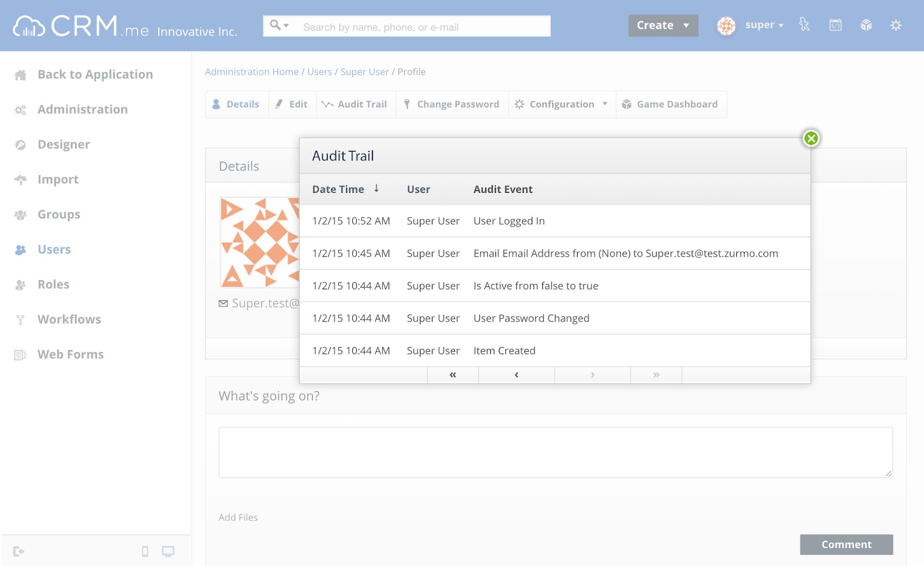Click the Groups people icon

pos(21,215)
